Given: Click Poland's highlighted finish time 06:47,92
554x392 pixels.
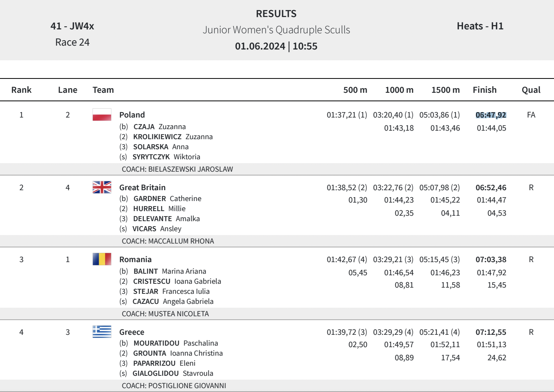Looking at the screenshot, I should (491, 115).
